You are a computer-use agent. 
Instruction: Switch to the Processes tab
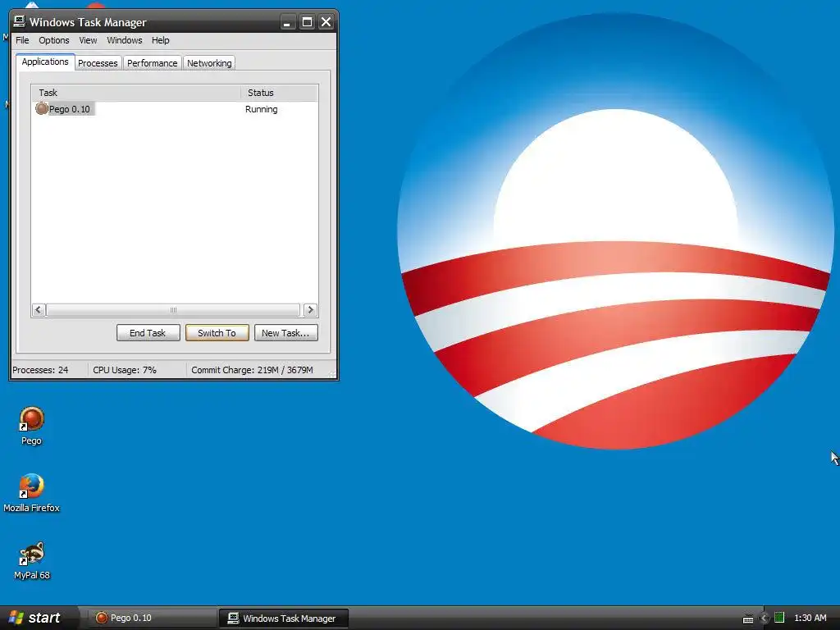98,63
